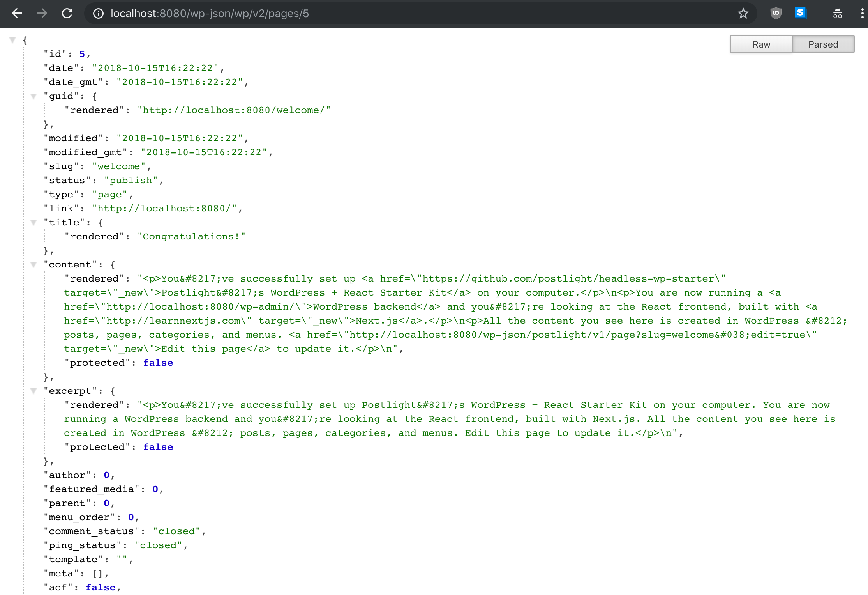Screen dimensions: 868x595
Task: Switch to the Raw view tab
Action: [761, 44]
